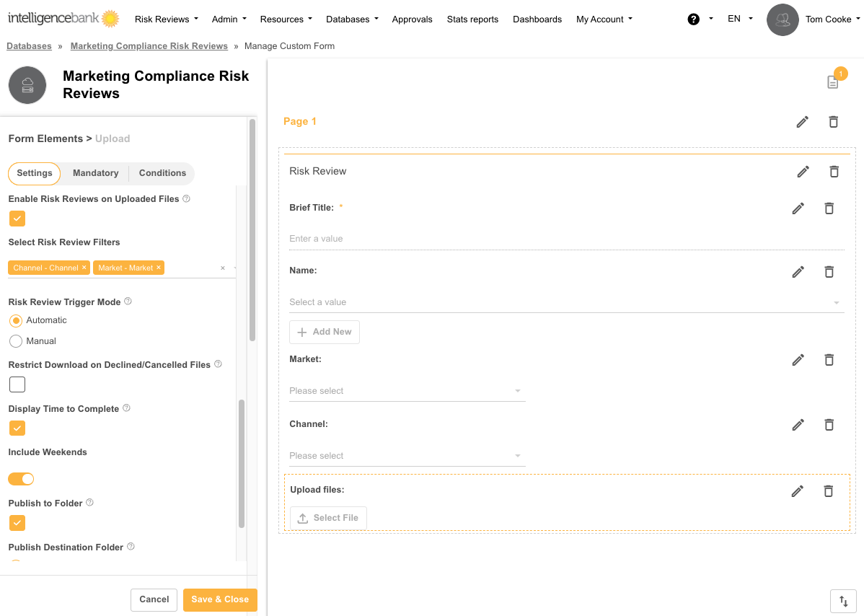
Task: Delete the Channel field with trash icon
Action: pyautogui.click(x=829, y=425)
